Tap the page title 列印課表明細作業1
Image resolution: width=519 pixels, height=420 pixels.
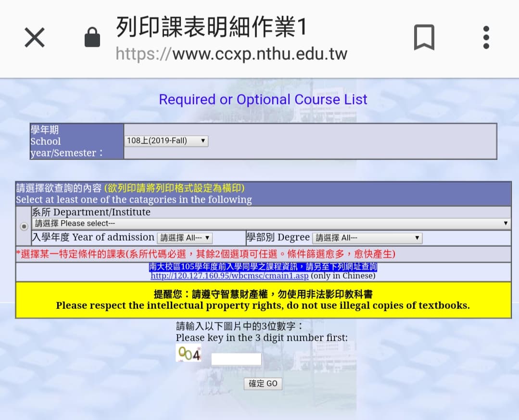(211, 27)
